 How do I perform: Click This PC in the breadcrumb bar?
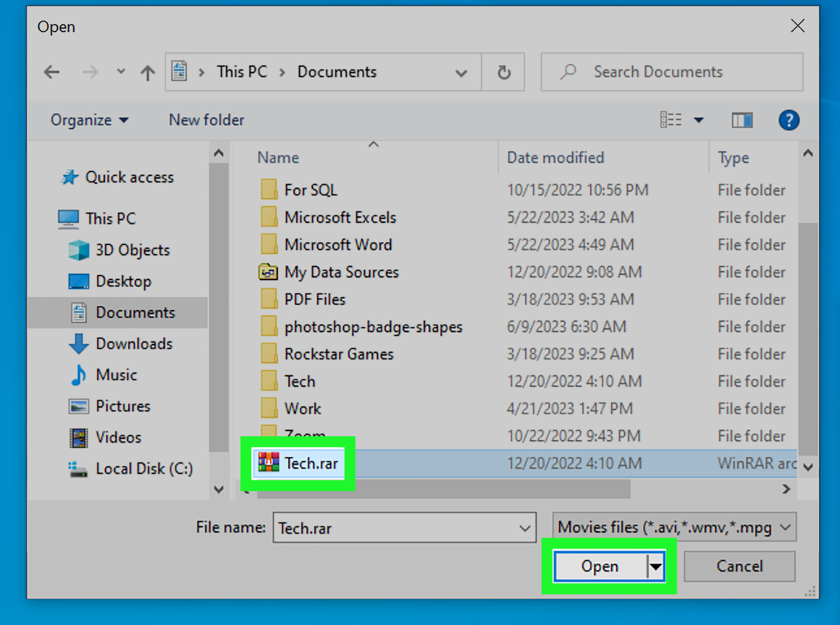click(x=242, y=72)
